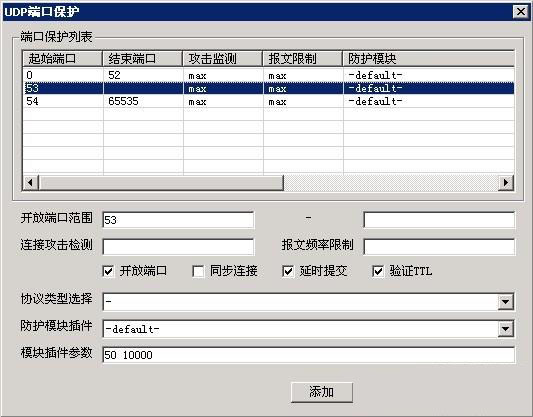Expand the 防护模块插件 dropdown arrow

(x=505, y=329)
